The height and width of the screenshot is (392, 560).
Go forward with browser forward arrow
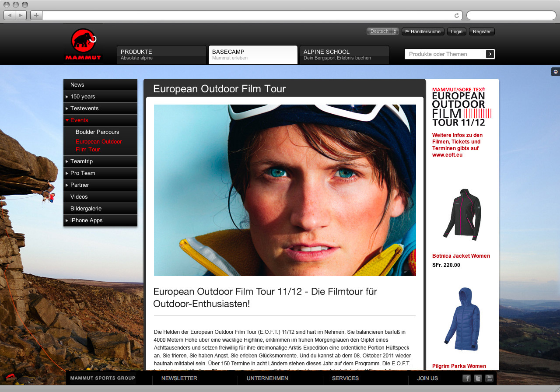[x=21, y=15]
